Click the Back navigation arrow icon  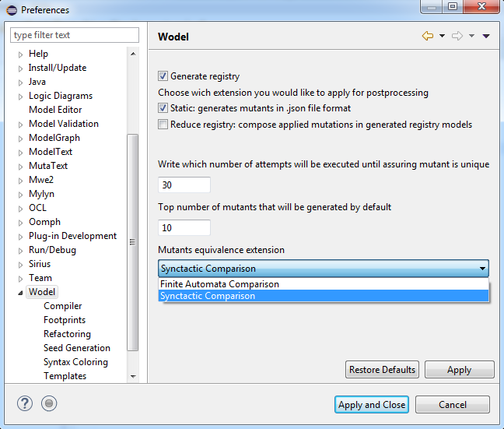click(428, 36)
